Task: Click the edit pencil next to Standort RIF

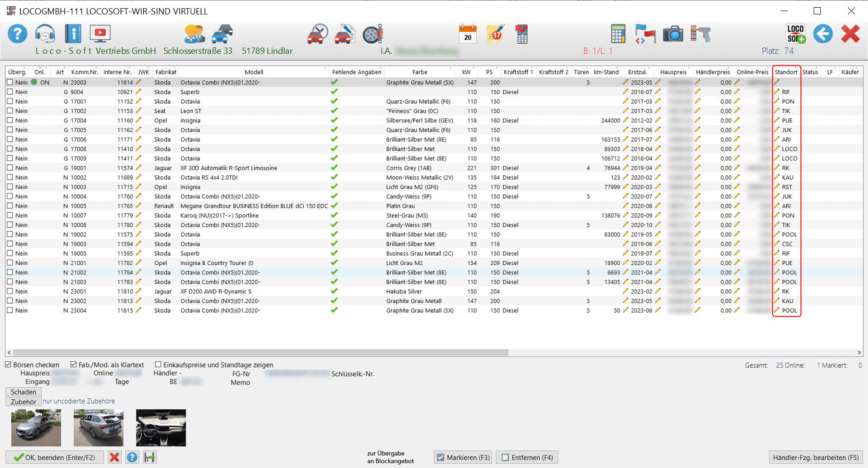Action: tap(777, 92)
